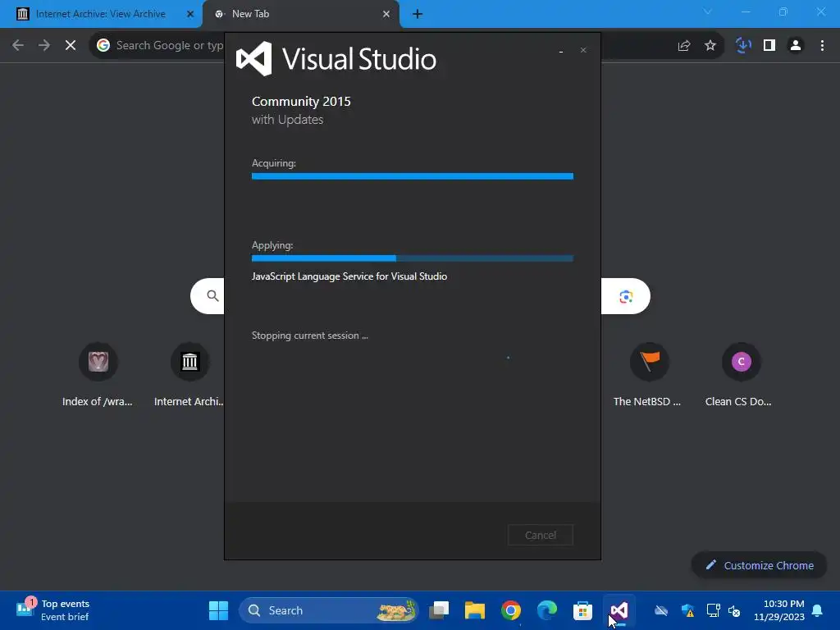Open 'Internet Archi...' shortcut
Screen dimensions: 840x630
(189, 375)
